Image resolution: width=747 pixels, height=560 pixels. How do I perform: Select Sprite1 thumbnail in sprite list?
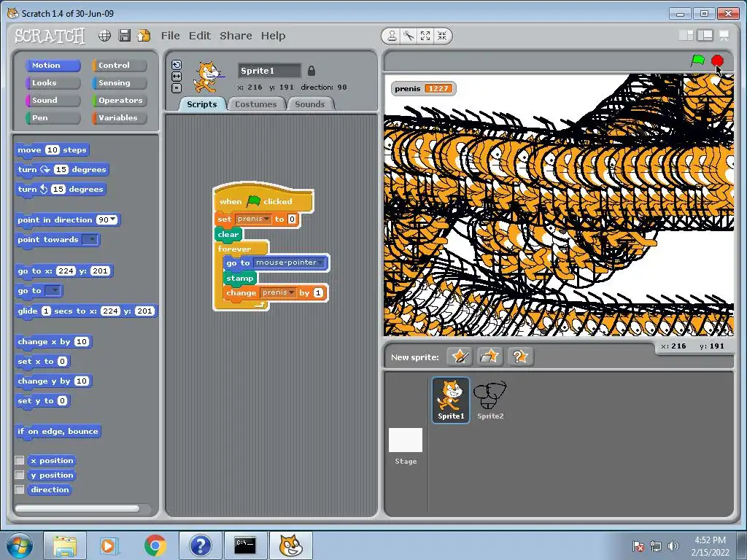pos(451,400)
